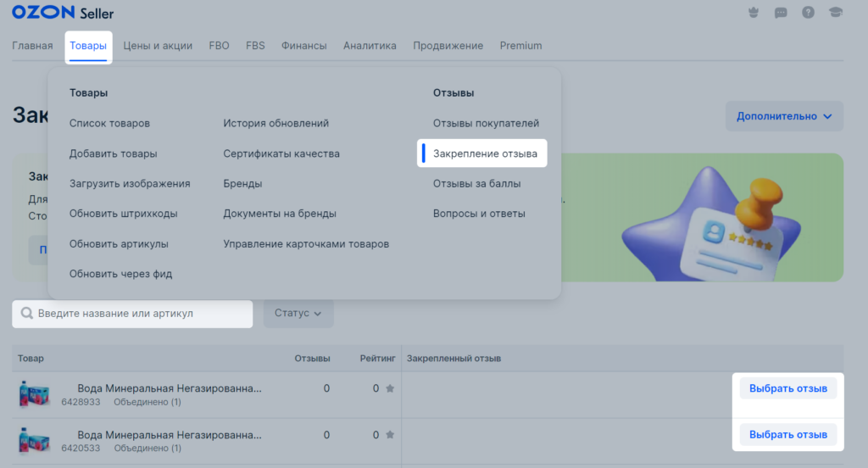Screen dimensions: 868x468
Task: Click the product name or SKU search field
Action: 132,314
